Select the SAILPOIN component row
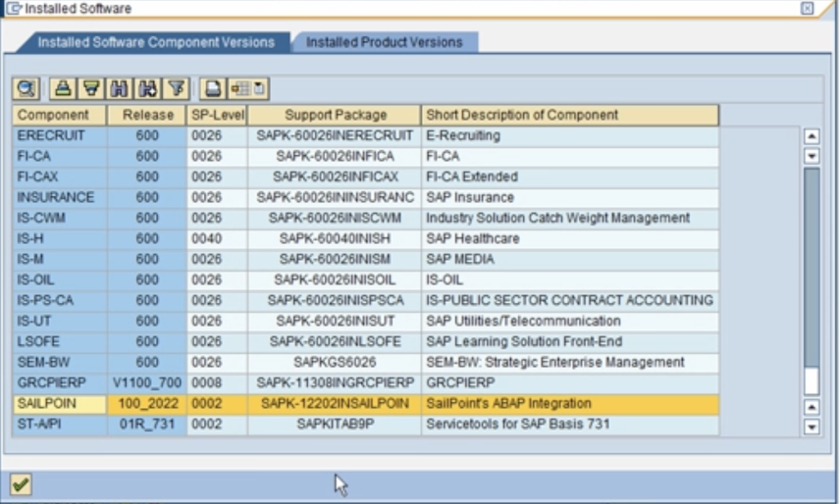The width and height of the screenshot is (840, 504). 366,403
